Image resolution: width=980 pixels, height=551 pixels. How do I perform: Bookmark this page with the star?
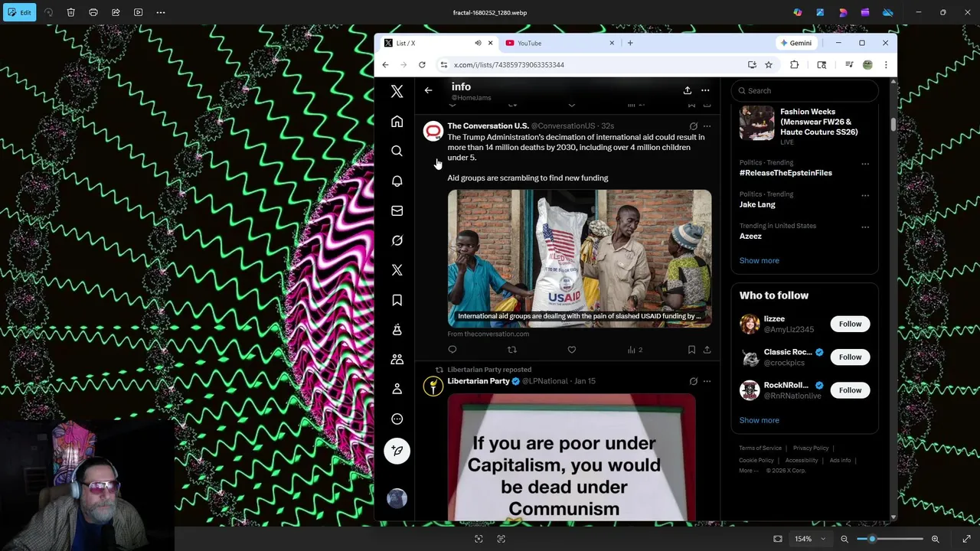tap(769, 65)
